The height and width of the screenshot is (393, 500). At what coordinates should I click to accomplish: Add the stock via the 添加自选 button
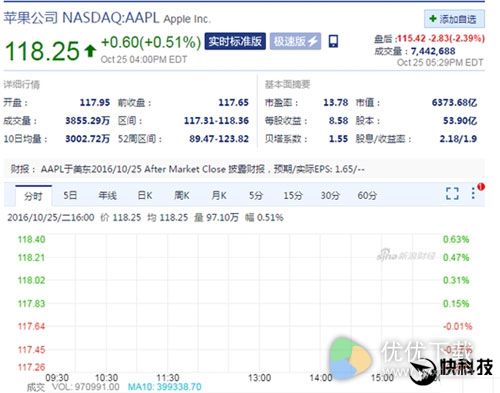(454, 19)
